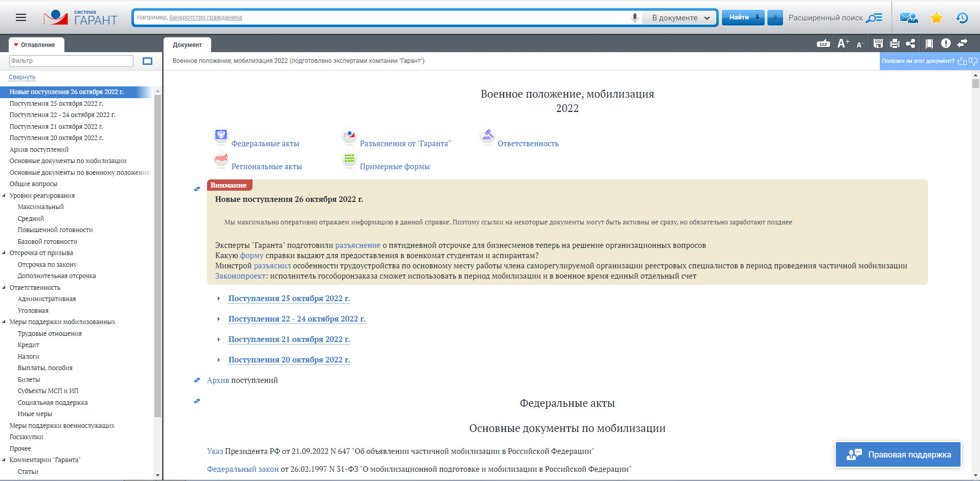This screenshot has height=481, width=980.
Task: Click the Региональные акты map icon
Action: 221,159
